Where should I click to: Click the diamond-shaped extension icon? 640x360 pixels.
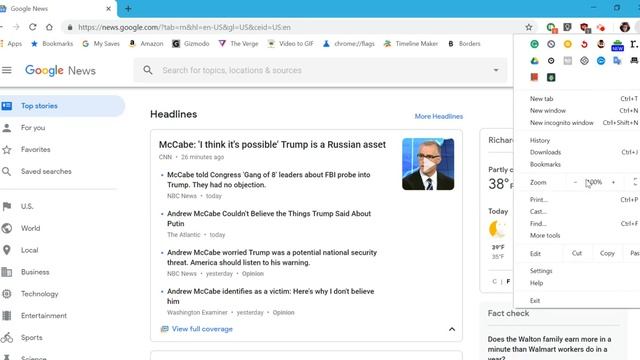click(x=584, y=61)
